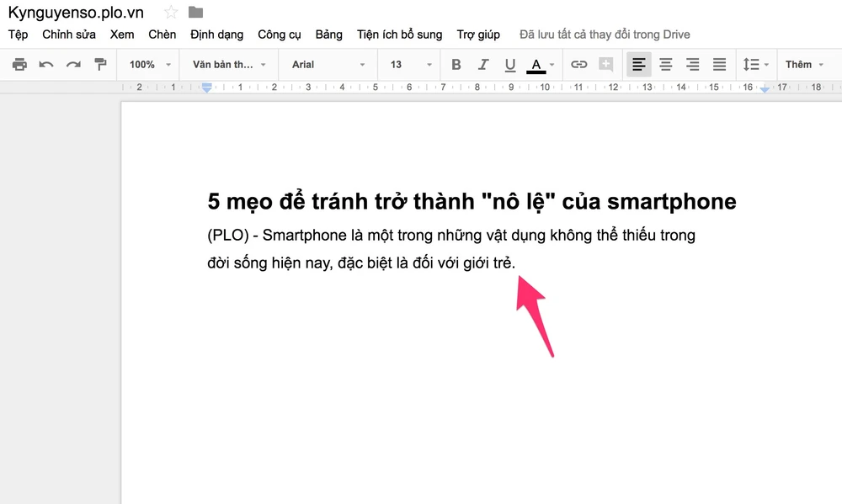Open the 100% zoom dropdown
This screenshot has height=504, width=842.
point(147,64)
